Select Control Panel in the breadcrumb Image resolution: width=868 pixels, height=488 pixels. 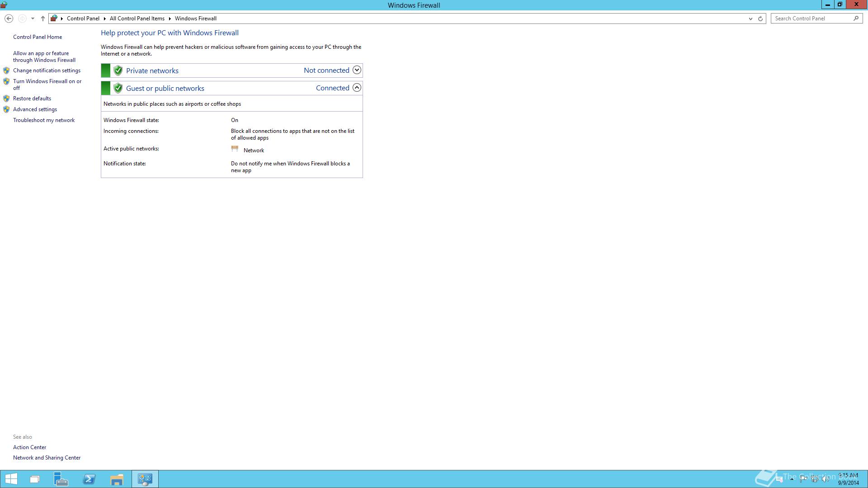pos(83,19)
